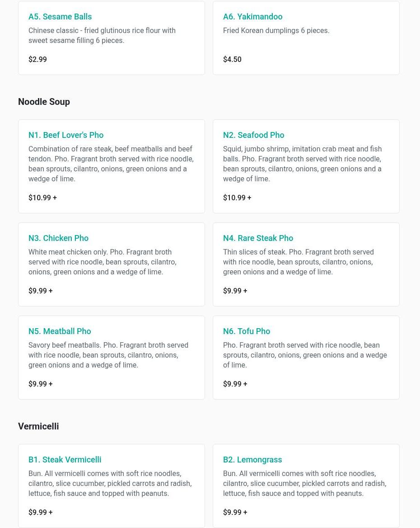This screenshot has width=420, height=528.
Task: Click the Meatball Pho description text
Action: [x=108, y=355]
